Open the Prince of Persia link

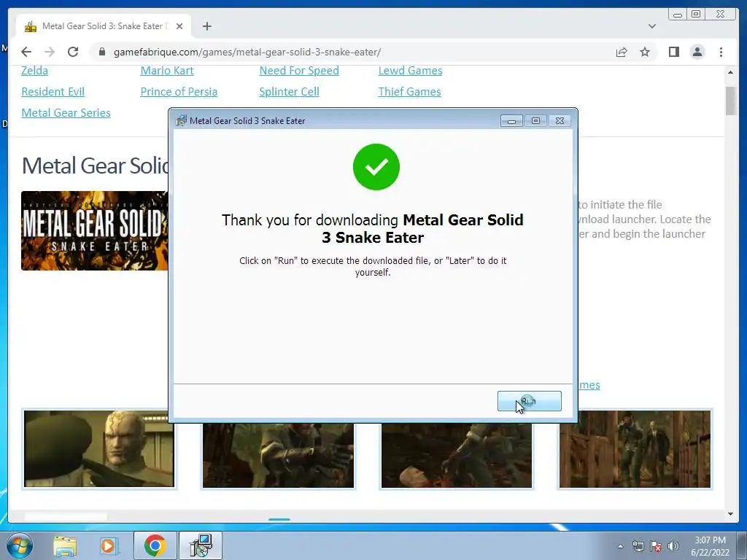tap(179, 91)
